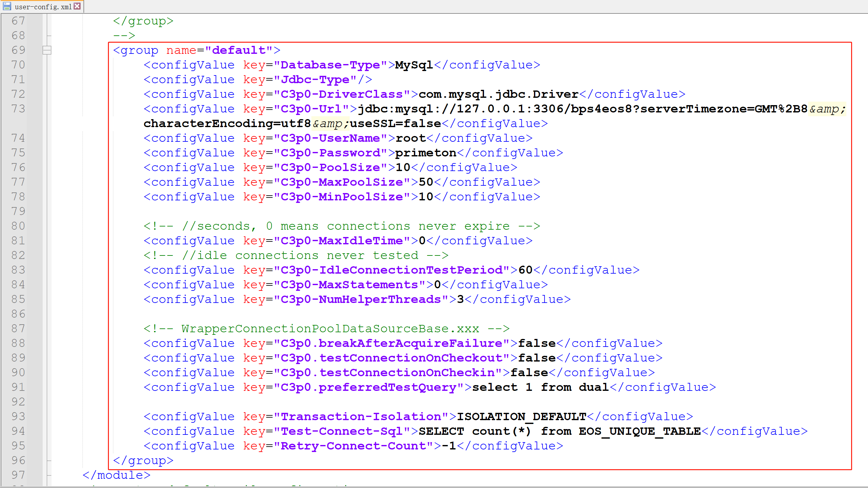Screen dimensions: 868x488
Task: Click the MySql database type value
Action: pyautogui.click(x=414, y=65)
